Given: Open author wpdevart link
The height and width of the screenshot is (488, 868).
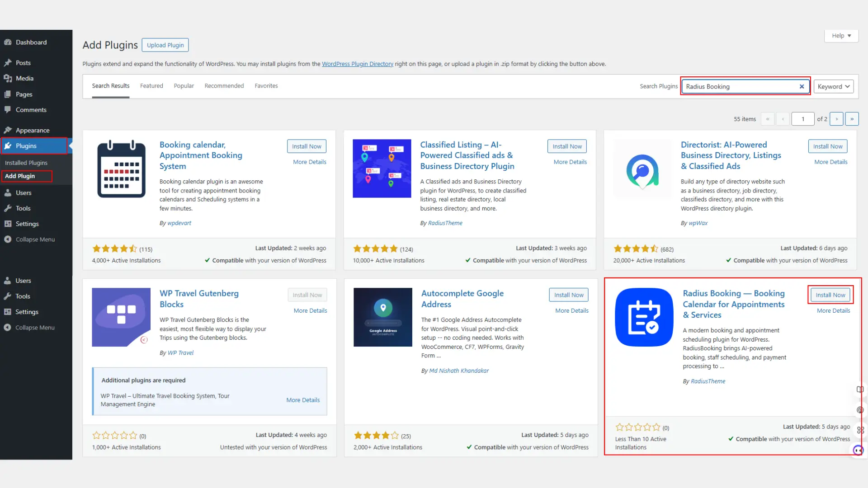Looking at the screenshot, I should pos(179,223).
